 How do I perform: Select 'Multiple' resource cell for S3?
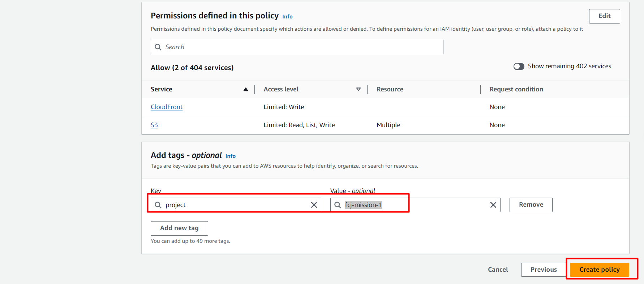point(388,125)
